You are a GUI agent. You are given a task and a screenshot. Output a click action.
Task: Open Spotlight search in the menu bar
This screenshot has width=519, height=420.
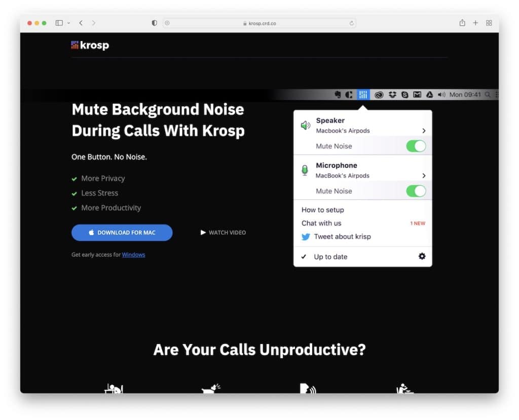[x=488, y=95]
